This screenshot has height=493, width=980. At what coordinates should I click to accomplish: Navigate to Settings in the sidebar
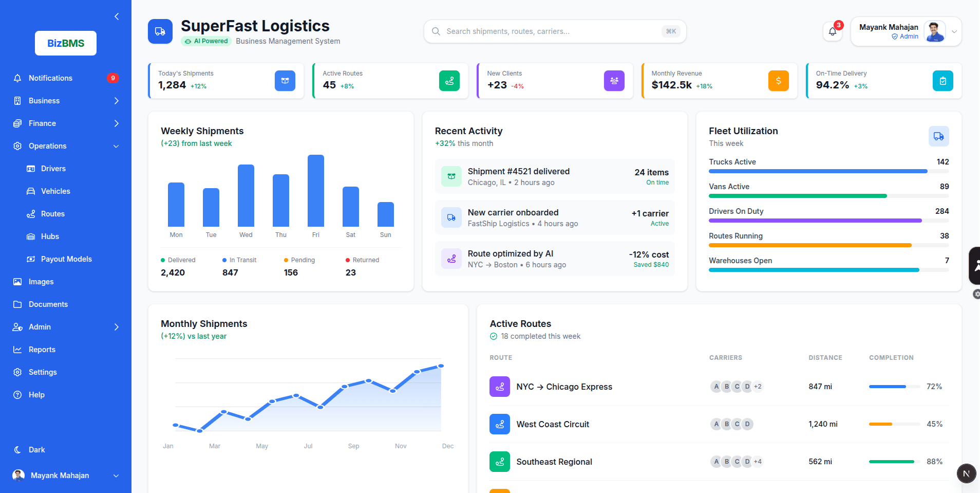pos(43,372)
